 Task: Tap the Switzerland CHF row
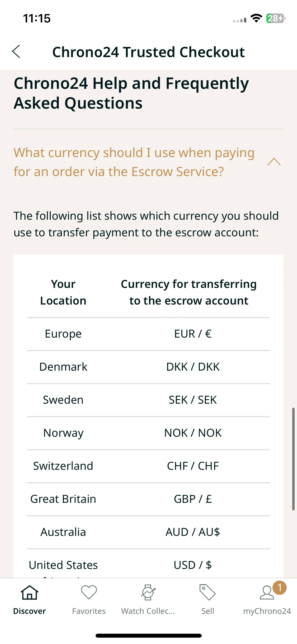148,466
